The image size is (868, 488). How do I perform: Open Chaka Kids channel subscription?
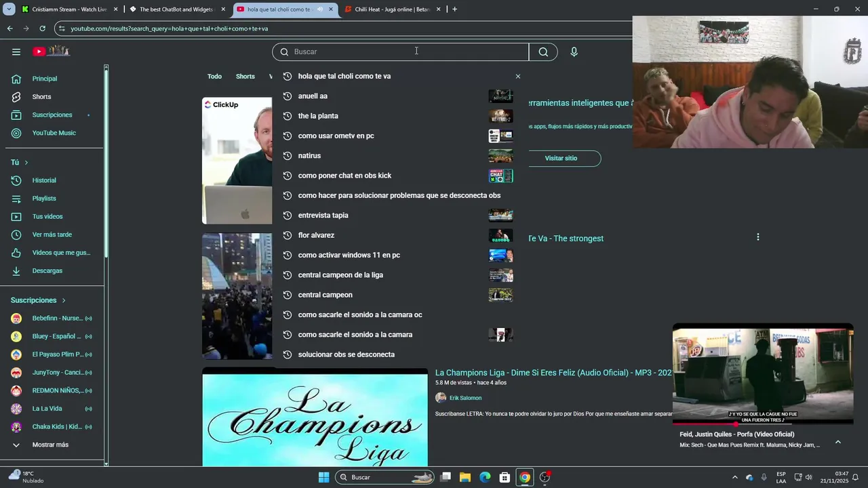[x=54, y=427]
